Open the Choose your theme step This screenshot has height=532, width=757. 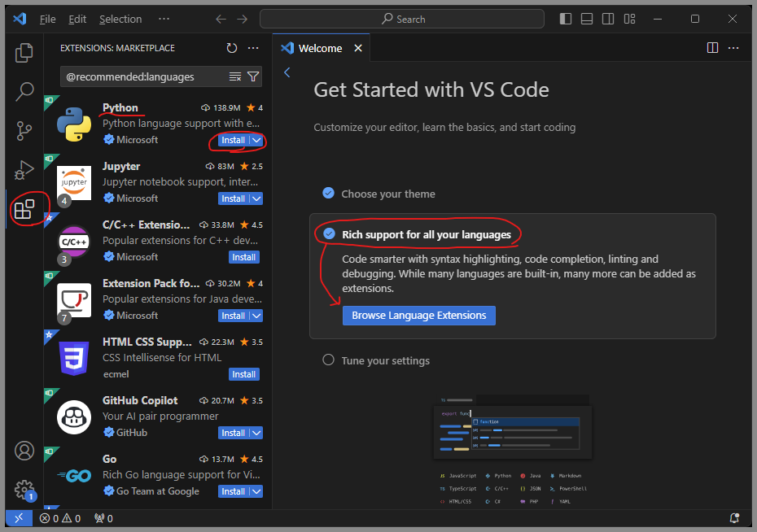[388, 194]
